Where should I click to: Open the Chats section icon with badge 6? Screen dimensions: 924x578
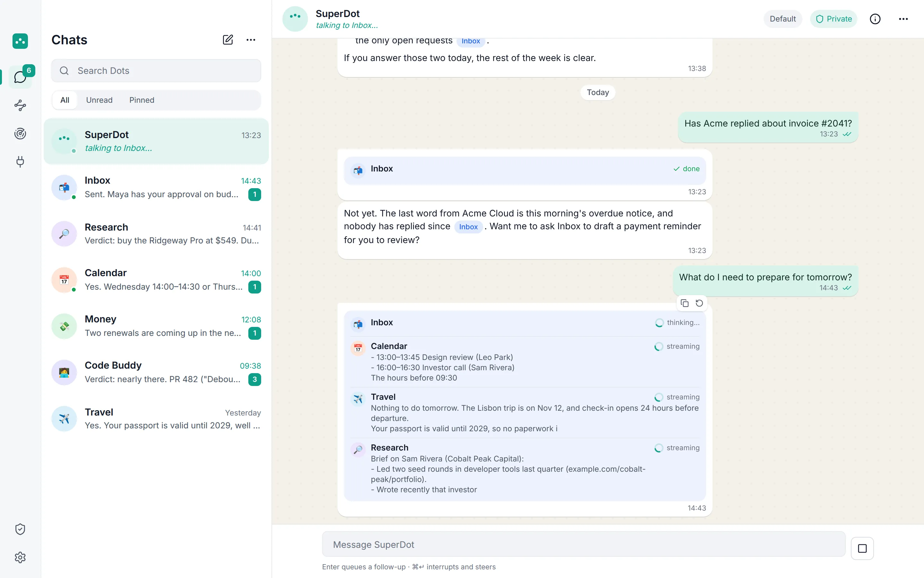pos(20,77)
